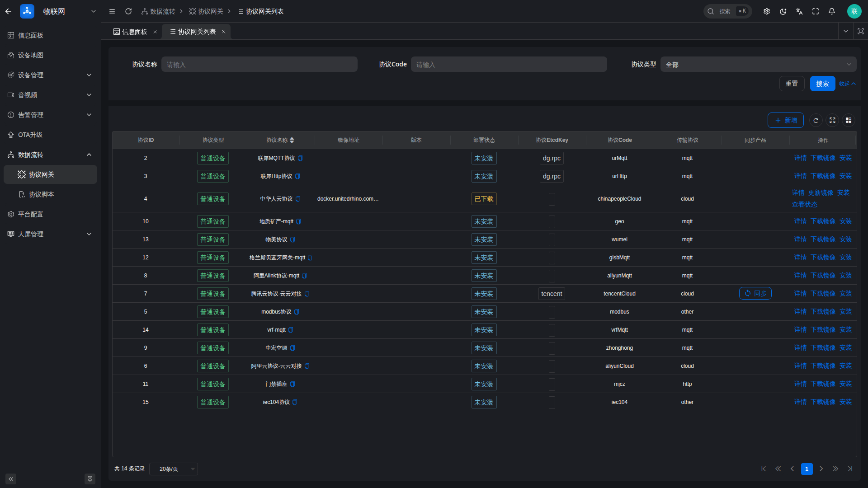The width and height of the screenshot is (868, 488).
Task: Enter fullscreen via top bar icon
Action: tap(816, 11)
